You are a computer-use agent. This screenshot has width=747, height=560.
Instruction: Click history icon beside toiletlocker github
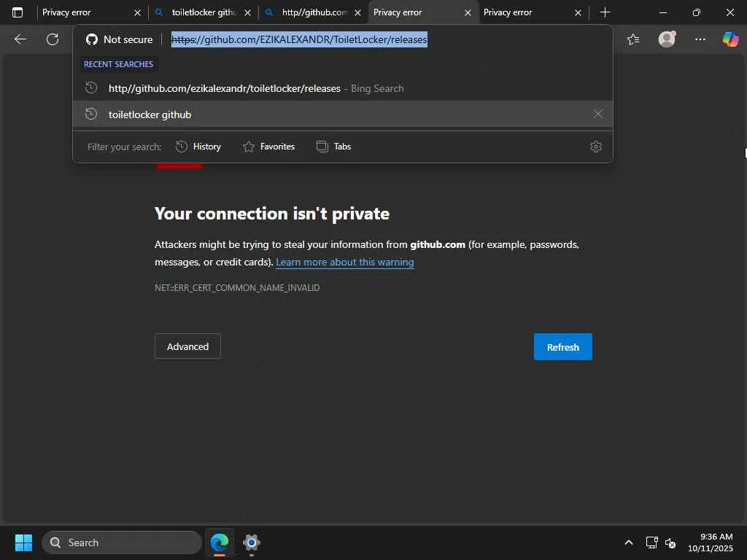91,114
